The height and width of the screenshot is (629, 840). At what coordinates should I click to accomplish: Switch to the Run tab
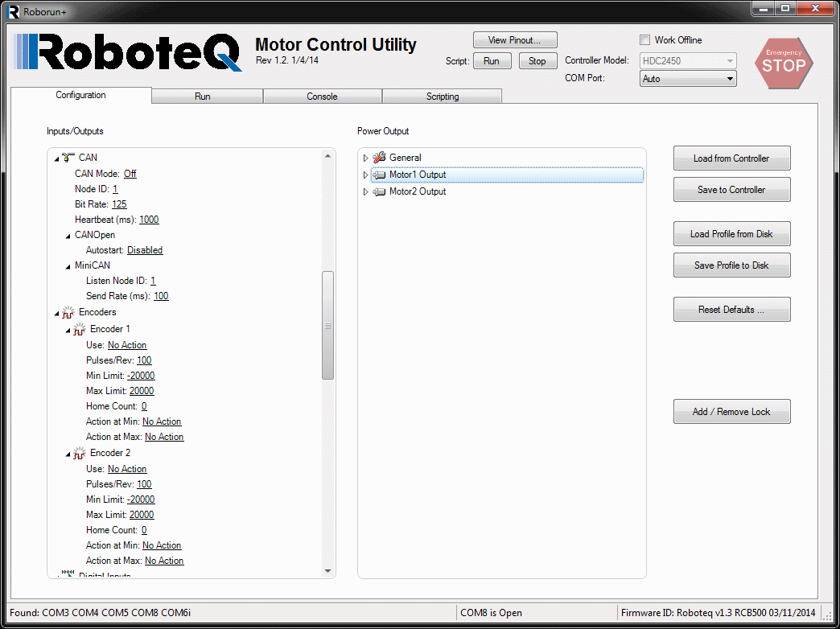[203, 97]
